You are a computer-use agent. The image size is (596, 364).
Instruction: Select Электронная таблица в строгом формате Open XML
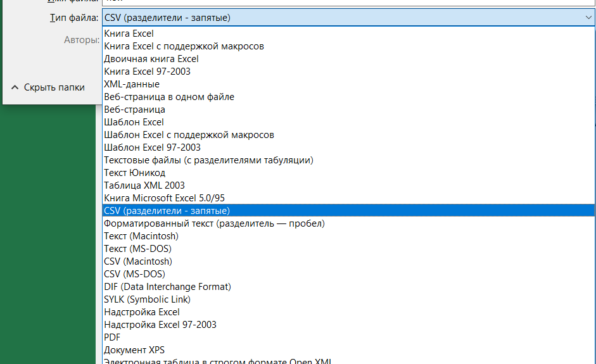pyautogui.click(x=348, y=361)
